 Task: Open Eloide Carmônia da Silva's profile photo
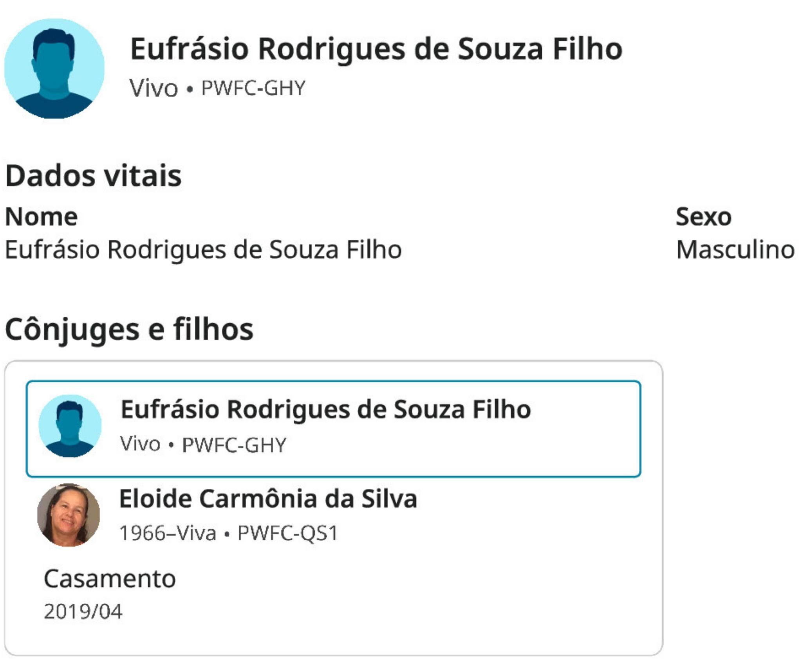[69, 515]
